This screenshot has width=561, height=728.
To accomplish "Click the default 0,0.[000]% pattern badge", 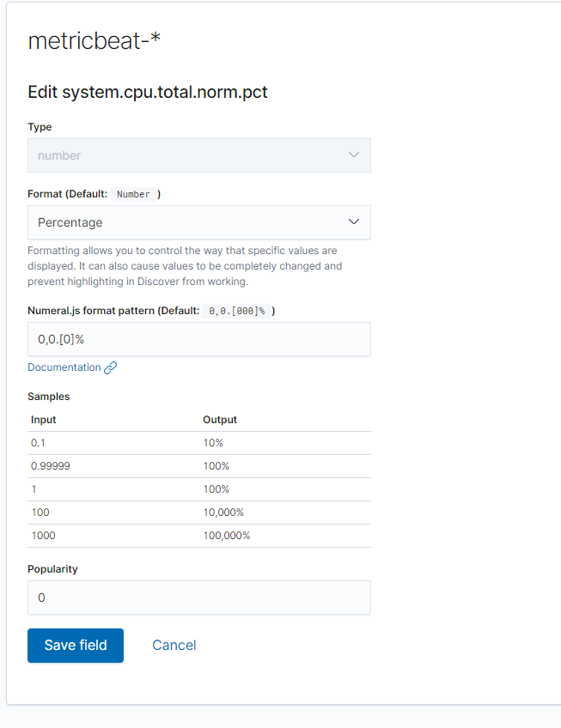I will coord(236,311).
